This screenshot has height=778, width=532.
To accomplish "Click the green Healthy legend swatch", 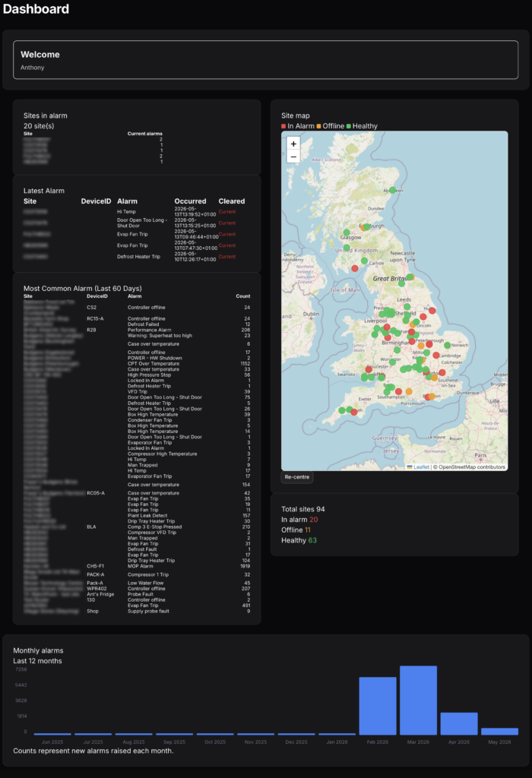I will click(x=348, y=126).
